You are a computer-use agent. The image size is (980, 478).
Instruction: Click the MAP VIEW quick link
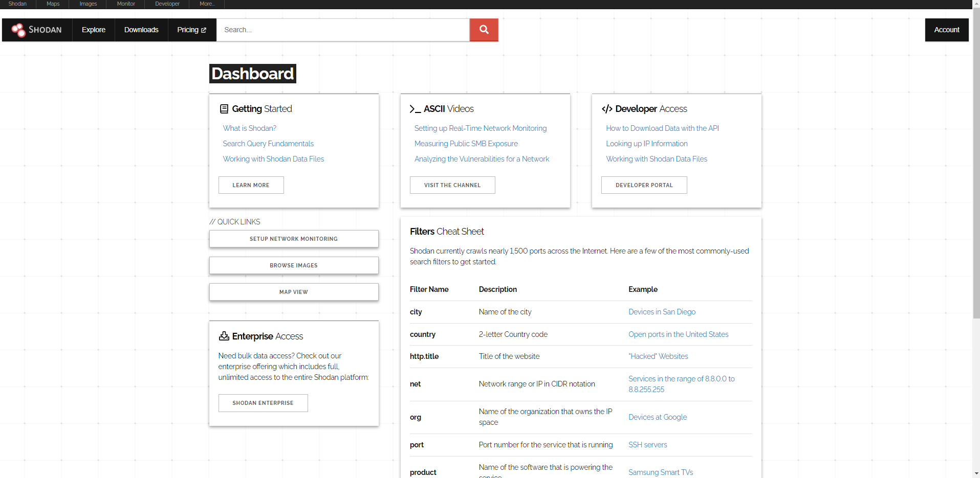click(294, 292)
